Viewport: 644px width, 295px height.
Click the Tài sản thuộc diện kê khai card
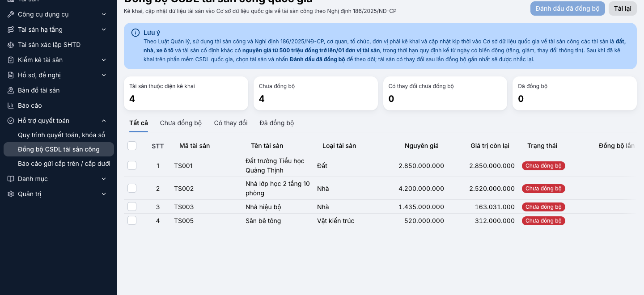tap(186, 93)
